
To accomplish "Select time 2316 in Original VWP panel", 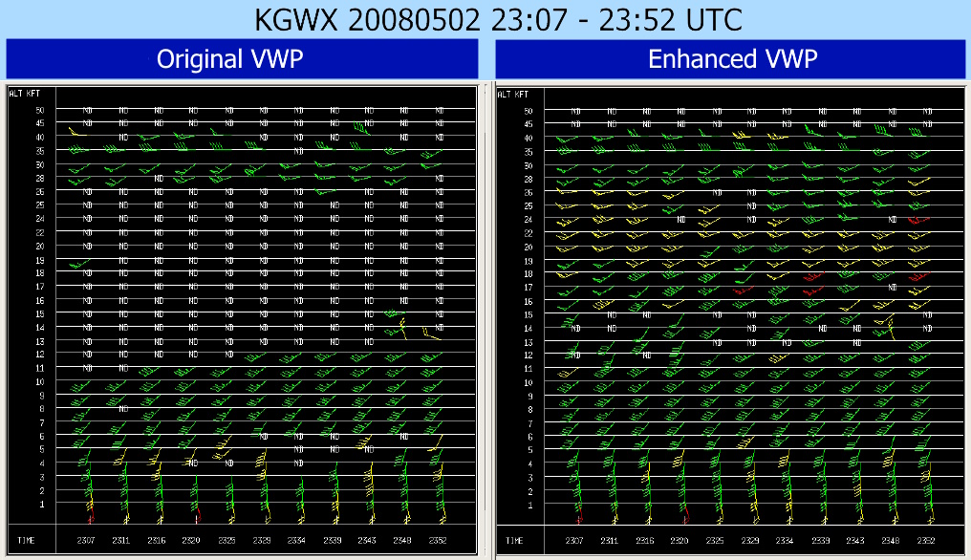I will pos(156,540).
